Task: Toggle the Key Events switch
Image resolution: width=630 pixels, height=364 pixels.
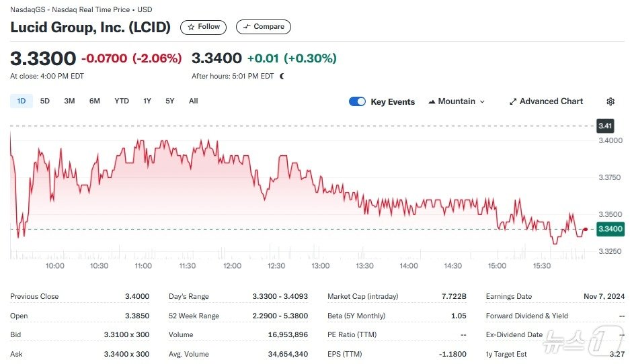Action: point(358,101)
